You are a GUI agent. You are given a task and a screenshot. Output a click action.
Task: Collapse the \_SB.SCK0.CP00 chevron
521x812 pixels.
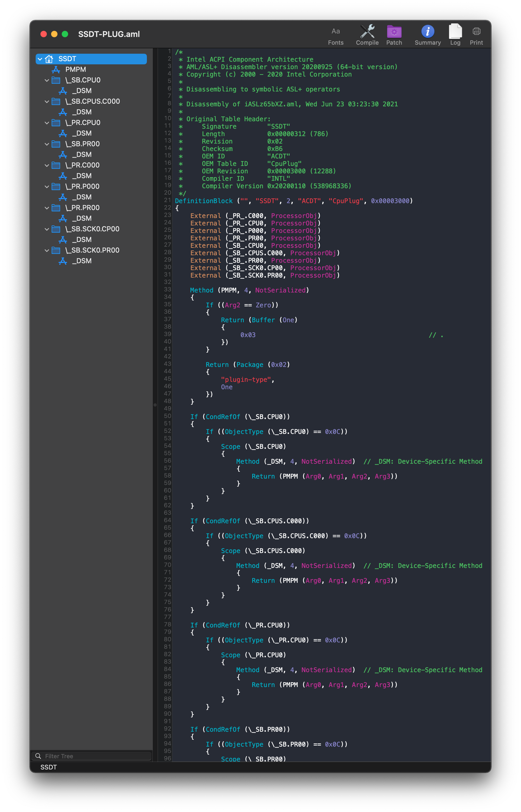click(x=47, y=229)
